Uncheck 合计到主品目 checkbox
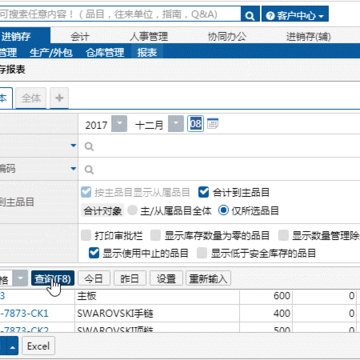The image size is (360, 360). pos(203,192)
